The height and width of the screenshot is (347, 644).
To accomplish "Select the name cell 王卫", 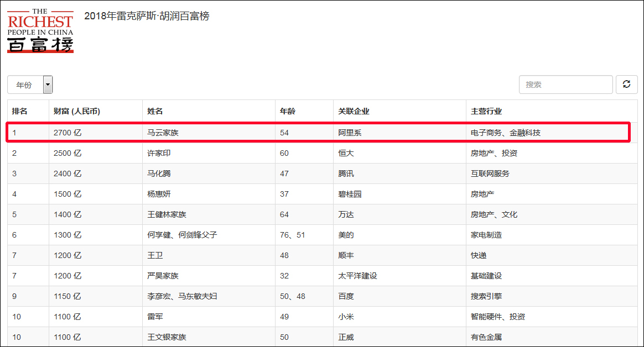I will coord(155,255).
